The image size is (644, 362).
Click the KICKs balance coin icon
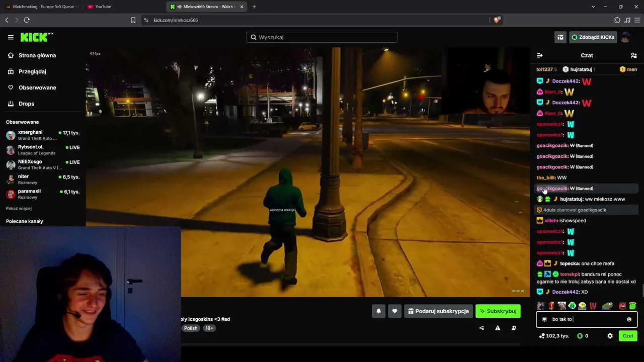tap(580, 336)
